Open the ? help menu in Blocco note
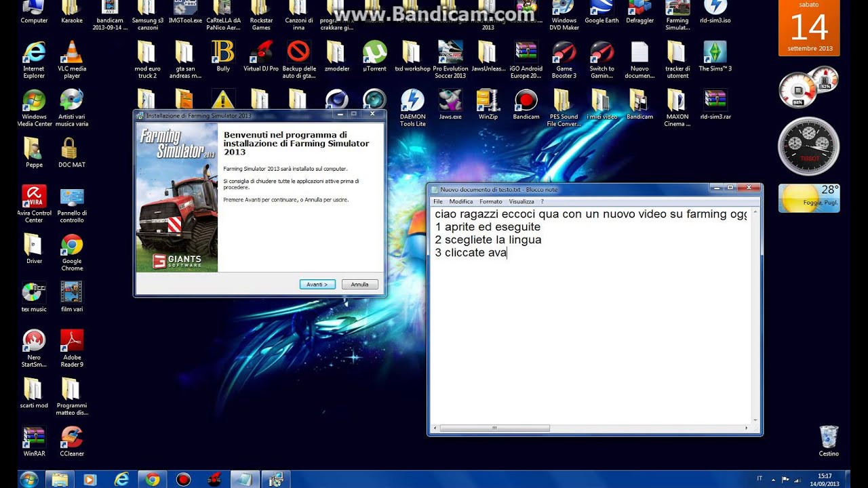 pyautogui.click(x=542, y=201)
